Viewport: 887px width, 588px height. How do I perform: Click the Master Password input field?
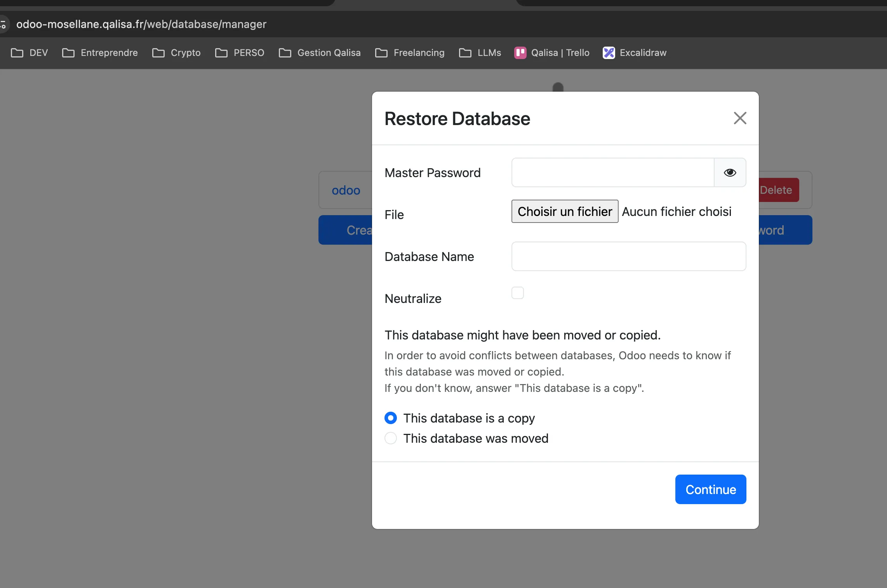(x=613, y=172)
